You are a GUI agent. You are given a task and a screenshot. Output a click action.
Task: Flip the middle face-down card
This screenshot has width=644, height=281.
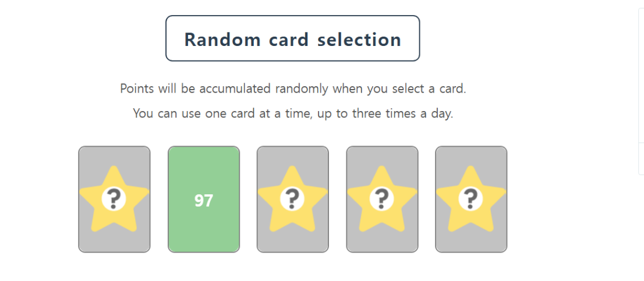tap(293, 200)
